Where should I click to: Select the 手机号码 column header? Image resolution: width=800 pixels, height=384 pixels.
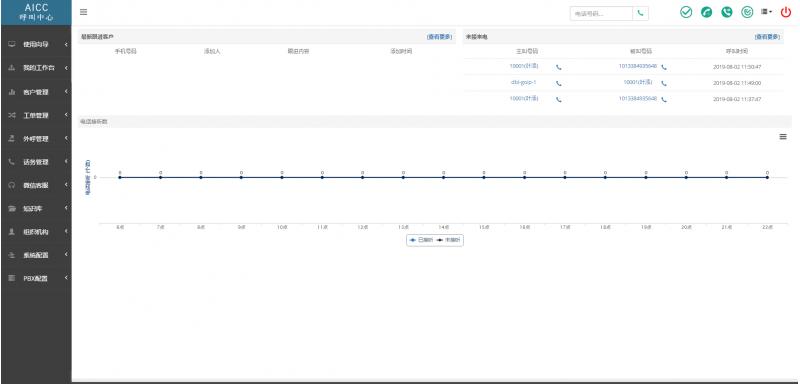pyautogui.click(x=126, y=52)
